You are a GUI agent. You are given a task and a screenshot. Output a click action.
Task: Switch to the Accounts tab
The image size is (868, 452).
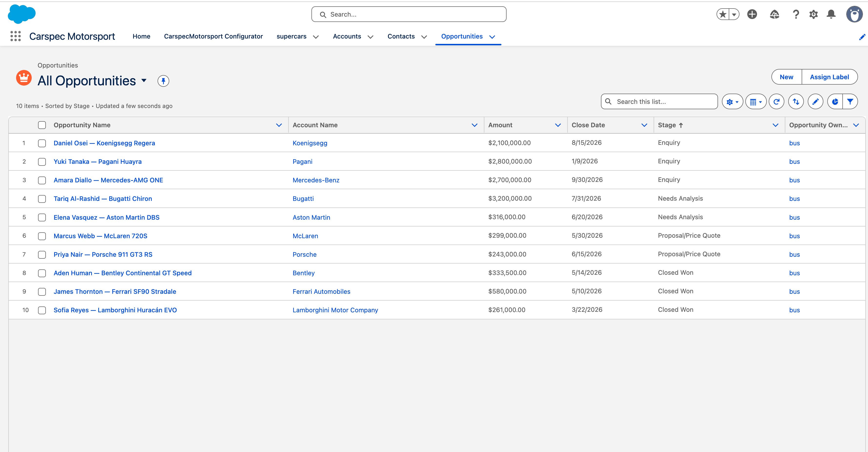point(347,36)
